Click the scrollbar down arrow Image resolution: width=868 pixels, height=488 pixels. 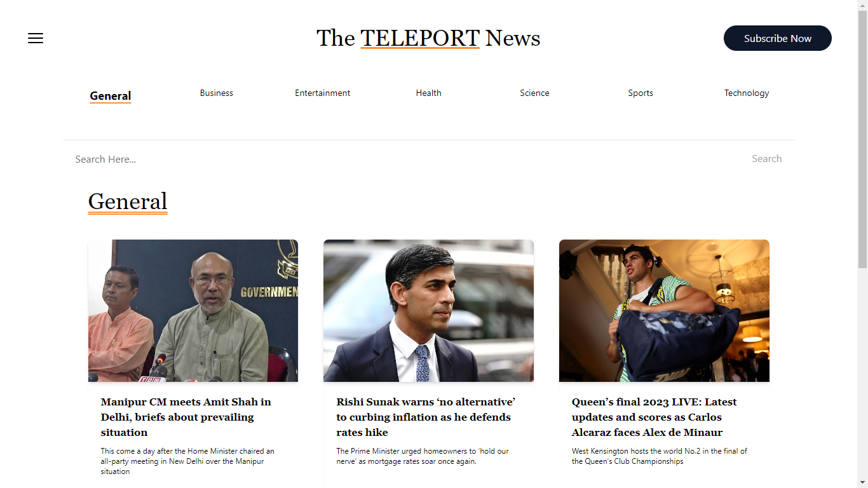pos(862,482)
